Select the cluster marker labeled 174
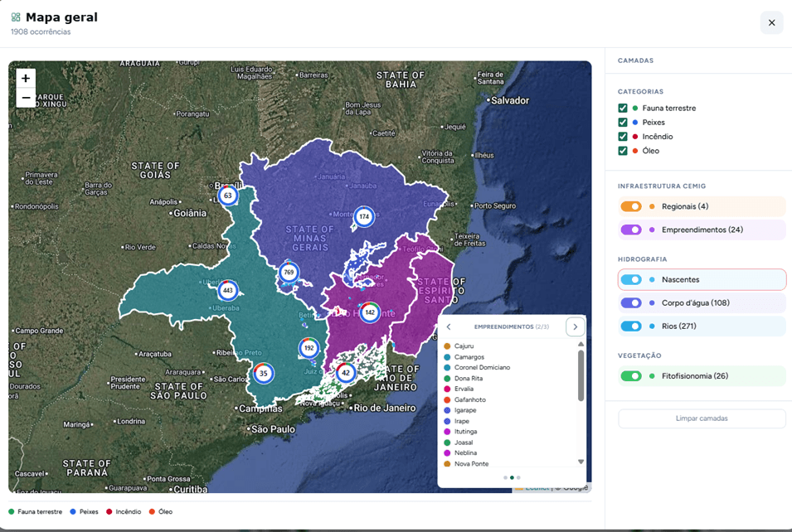This screenshot has width=792, height=532. [x=364, y=216]
